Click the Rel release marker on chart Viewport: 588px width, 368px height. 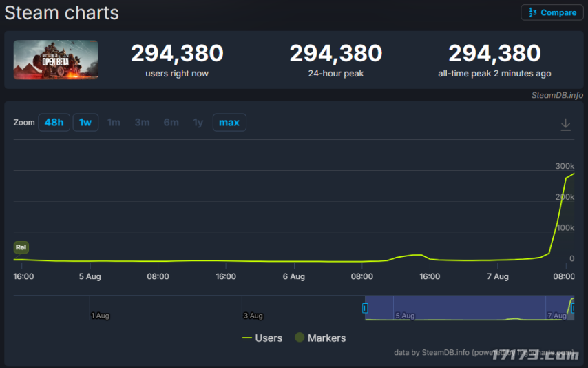point(21,247)
